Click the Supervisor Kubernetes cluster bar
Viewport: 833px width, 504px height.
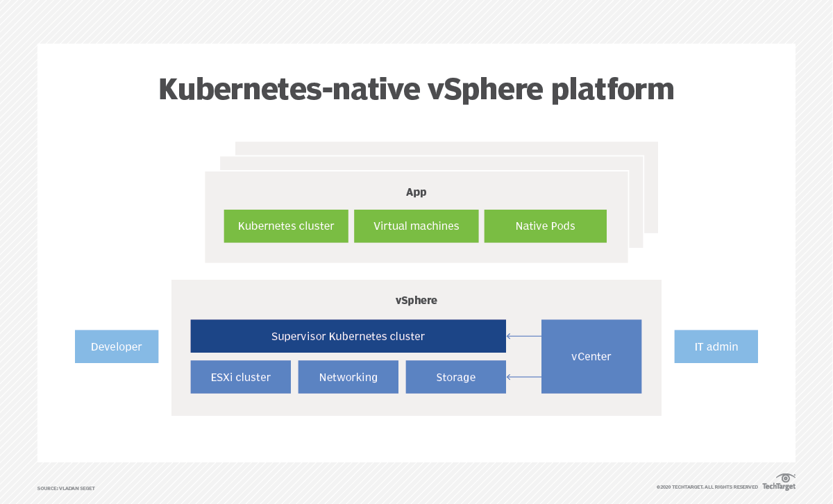click(348, 336)
